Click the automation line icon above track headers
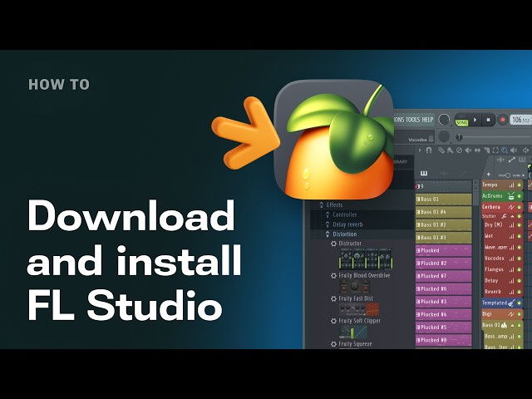Screen dimensions: 532x399 tap(512, 160)
